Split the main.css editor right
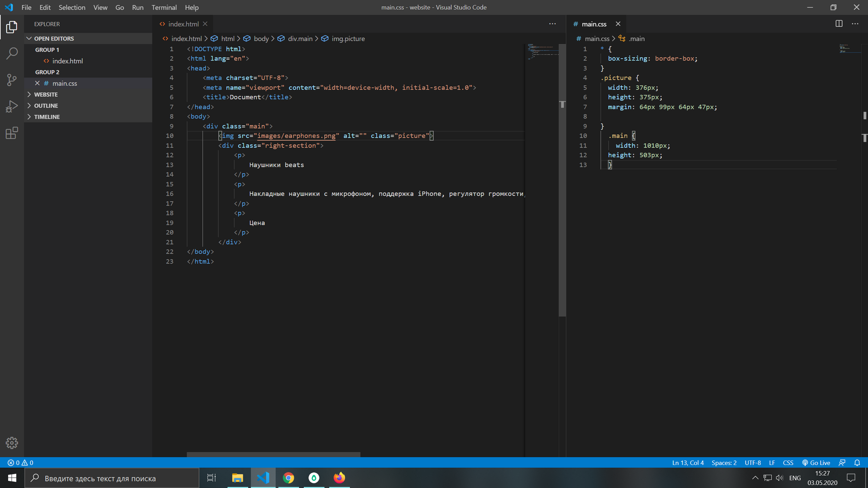868x488 pixels. [839, 24]
